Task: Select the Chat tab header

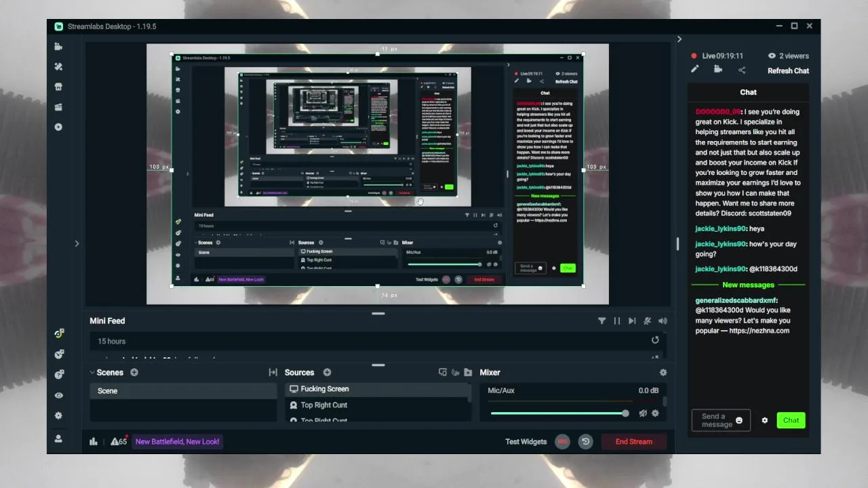Action: [x=748, y=92]
